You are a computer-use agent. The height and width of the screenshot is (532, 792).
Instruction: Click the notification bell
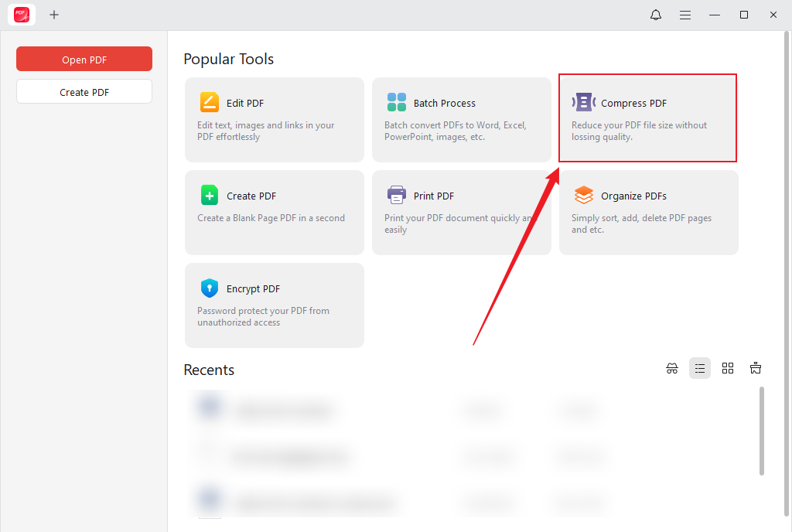click(655, 15)
